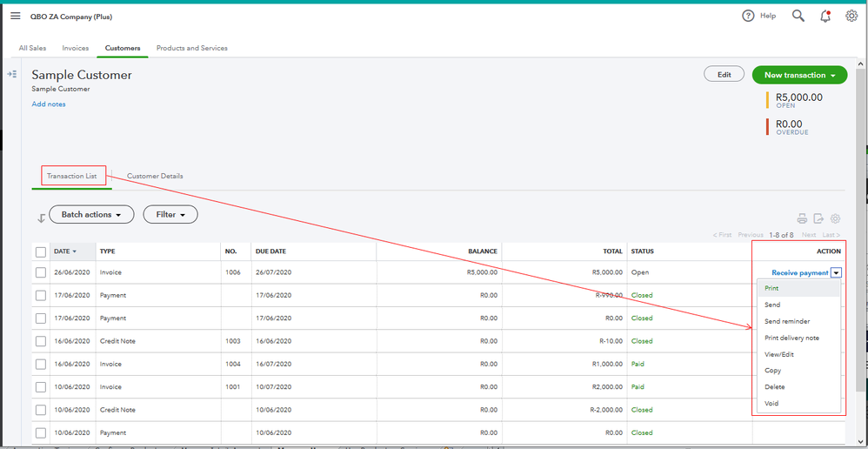
Task: Click the Receive payment link
Action: [800, 272]
